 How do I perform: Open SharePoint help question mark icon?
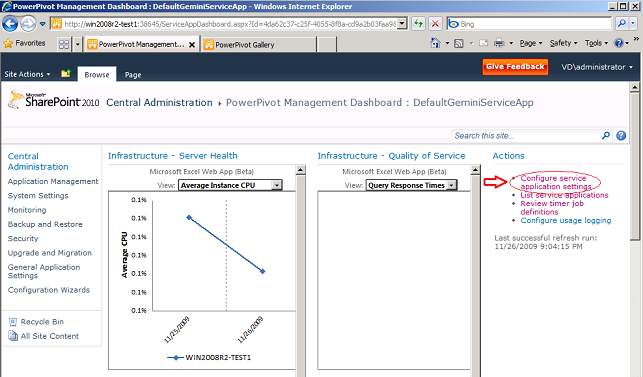click(621, 136)
